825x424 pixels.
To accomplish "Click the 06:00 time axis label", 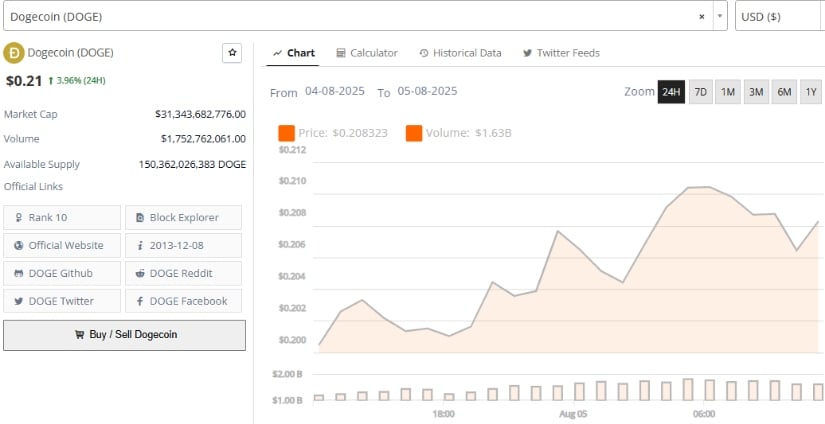I will [x=704, y=414].
